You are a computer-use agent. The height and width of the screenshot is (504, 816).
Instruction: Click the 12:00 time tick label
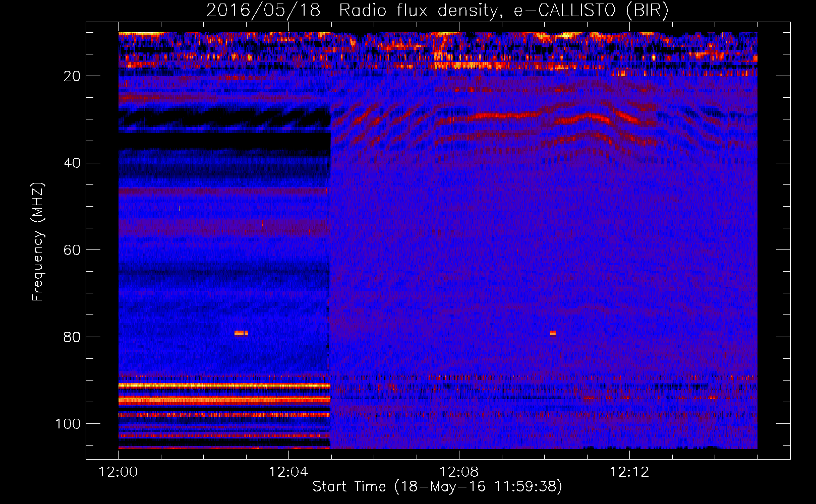[x=118, y=472]
